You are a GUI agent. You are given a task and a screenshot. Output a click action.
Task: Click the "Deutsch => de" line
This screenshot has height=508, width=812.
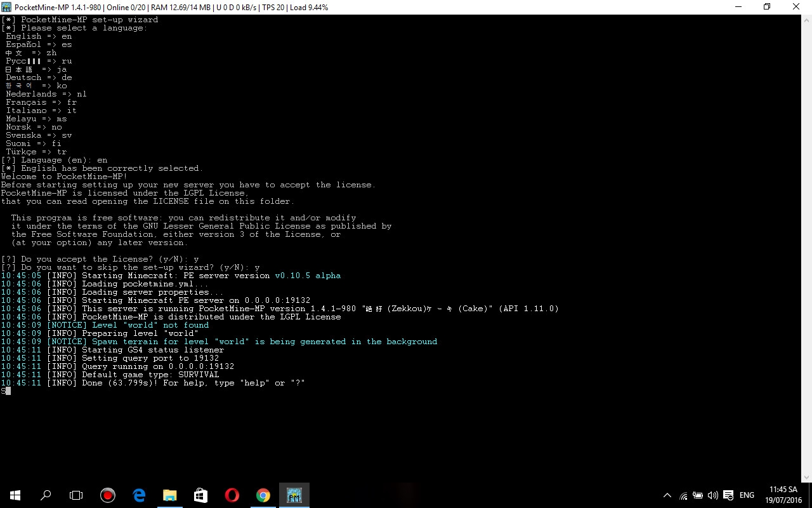tap(39, 77)
